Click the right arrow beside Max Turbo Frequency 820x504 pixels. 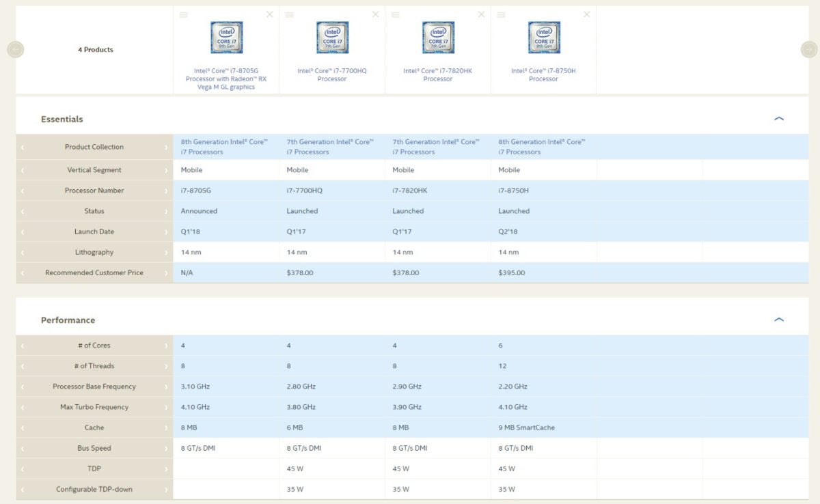coord(166,407)
